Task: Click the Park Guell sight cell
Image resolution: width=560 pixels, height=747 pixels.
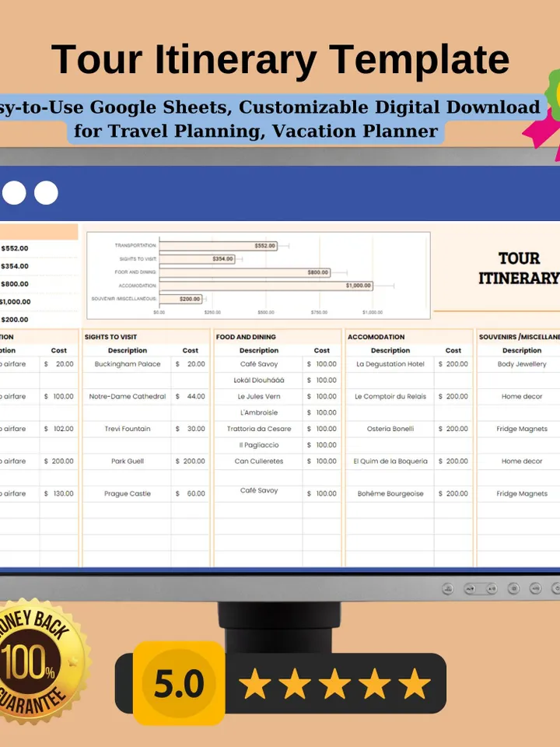Action: 127,461
